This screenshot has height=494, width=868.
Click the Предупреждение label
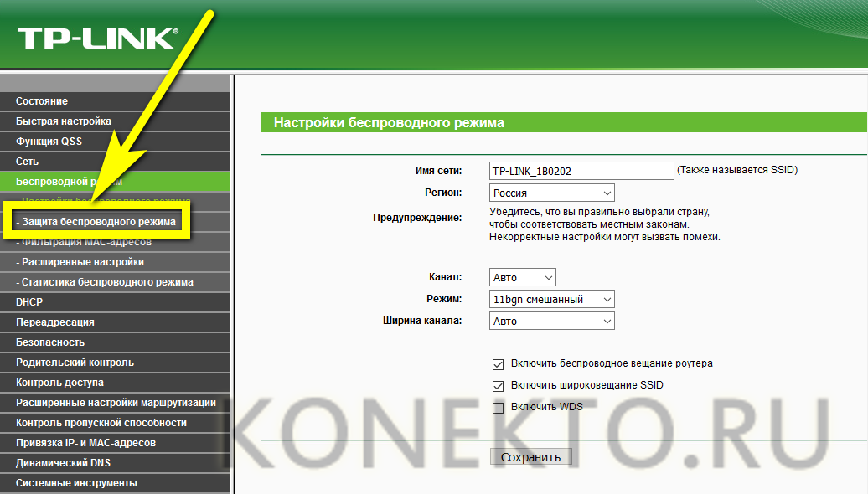coord(417,218)
